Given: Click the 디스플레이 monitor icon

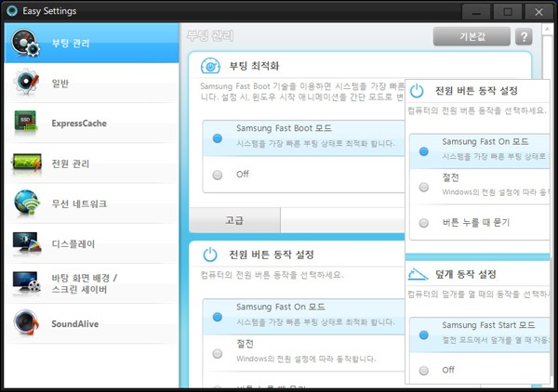Looking at the screenshot, I should tap(27, 243).
